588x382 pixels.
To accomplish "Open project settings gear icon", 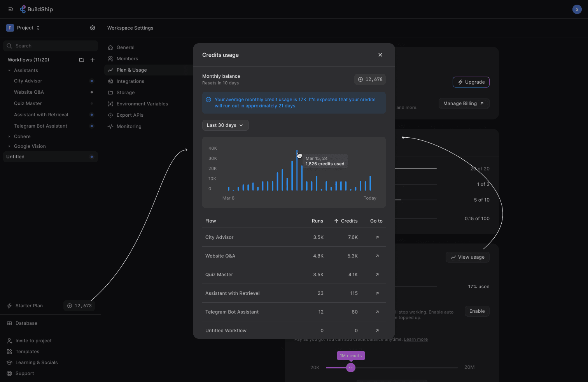I will [x=93, y=28].
